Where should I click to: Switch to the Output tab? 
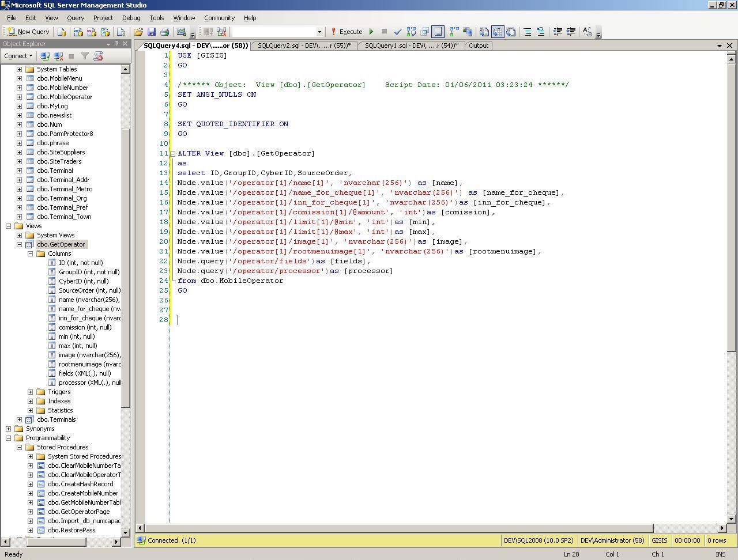pos(479,46)
